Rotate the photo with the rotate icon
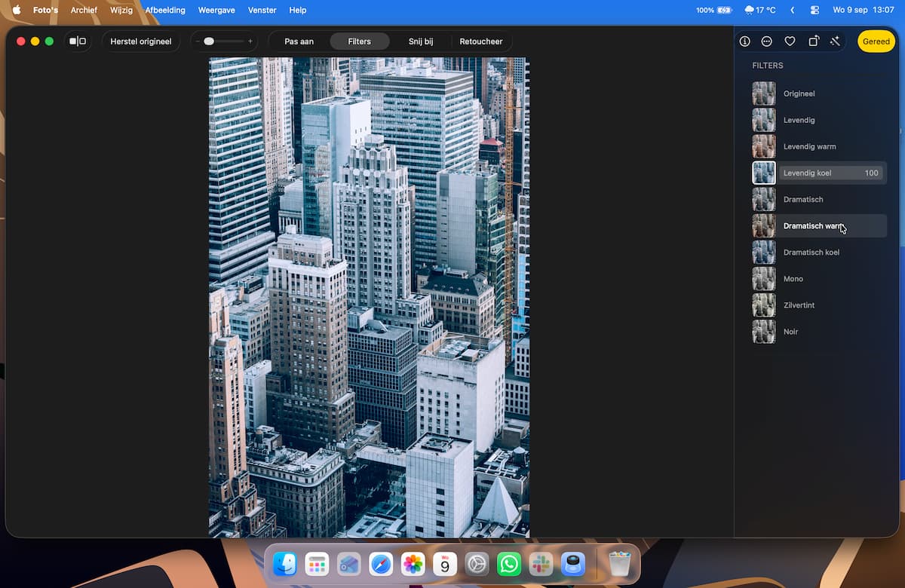This screenshot has width=905, height=588. [813, 41]
